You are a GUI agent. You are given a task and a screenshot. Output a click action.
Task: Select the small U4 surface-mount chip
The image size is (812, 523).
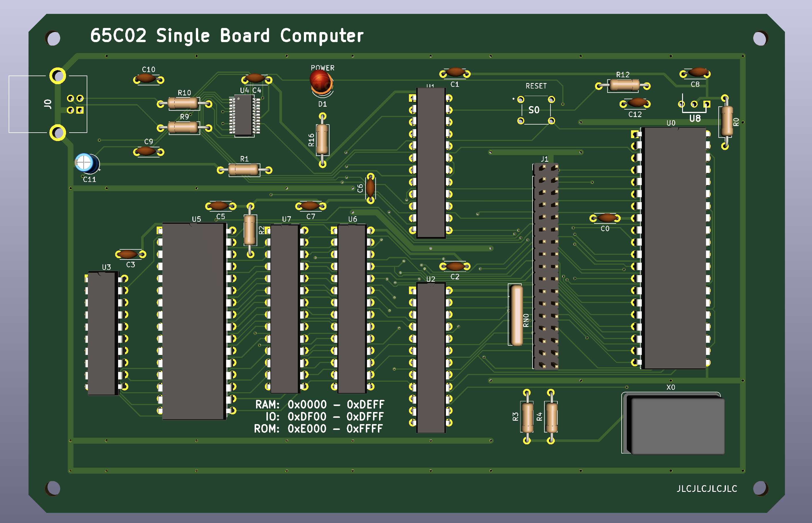[243, 115]
